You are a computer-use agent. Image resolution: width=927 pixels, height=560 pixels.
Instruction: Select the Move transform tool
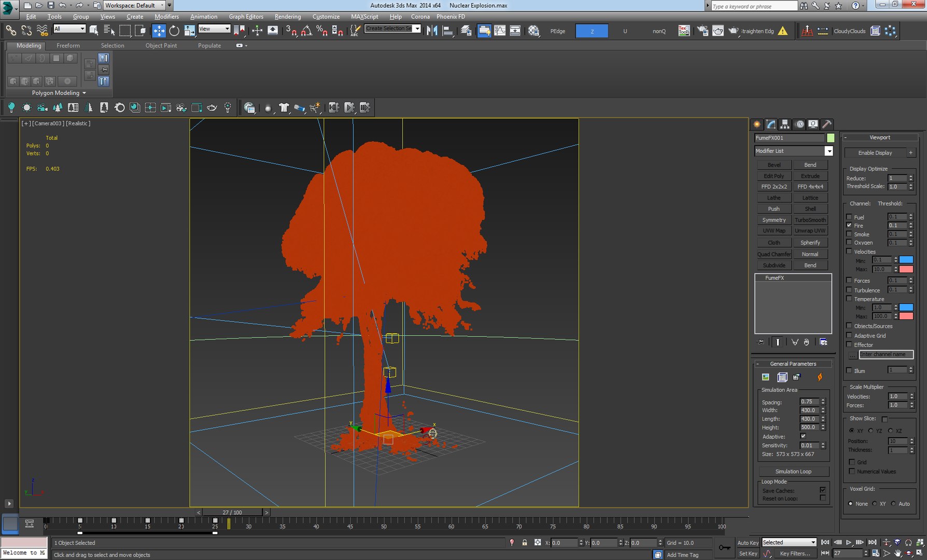159,31
